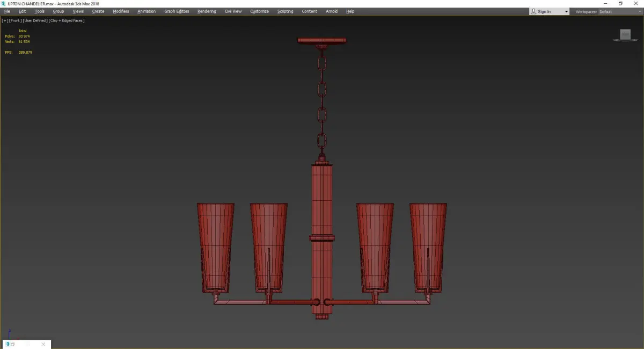This screenshot has width=644, height=349.
Task: Open the Civil View menu
Action: coord(233,11)
